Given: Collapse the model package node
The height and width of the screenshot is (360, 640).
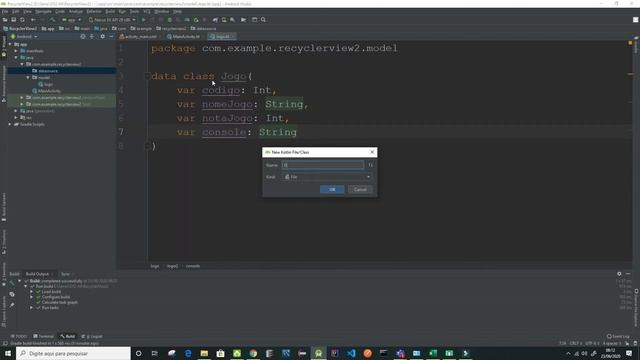Looking at the screenshot, I should pos(28,78).
